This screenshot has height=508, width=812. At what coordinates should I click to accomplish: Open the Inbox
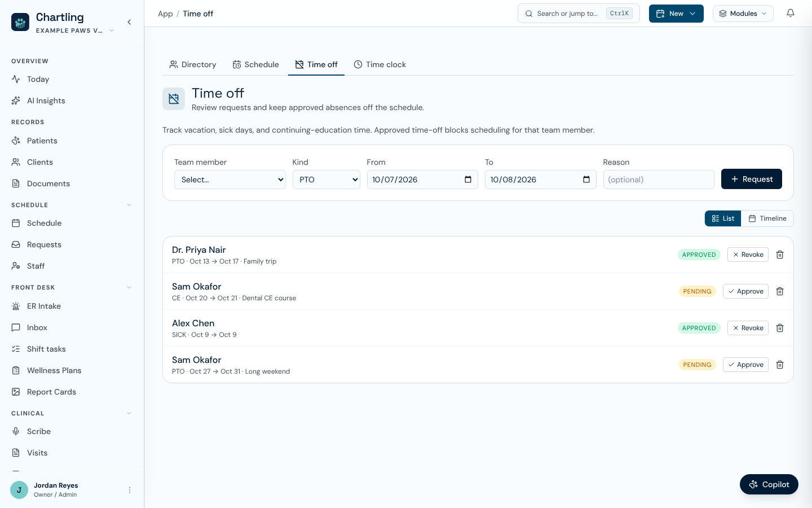pos(72,327)
